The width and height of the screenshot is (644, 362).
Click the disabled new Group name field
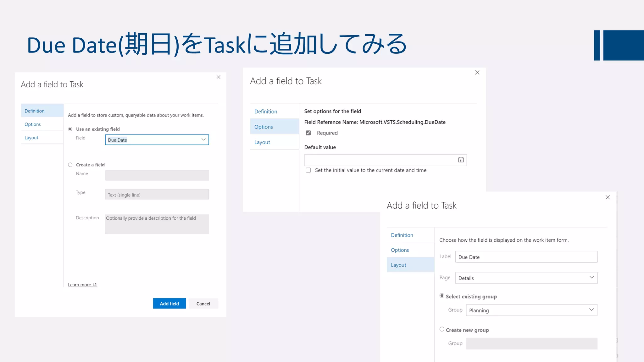tap(531, 343)
